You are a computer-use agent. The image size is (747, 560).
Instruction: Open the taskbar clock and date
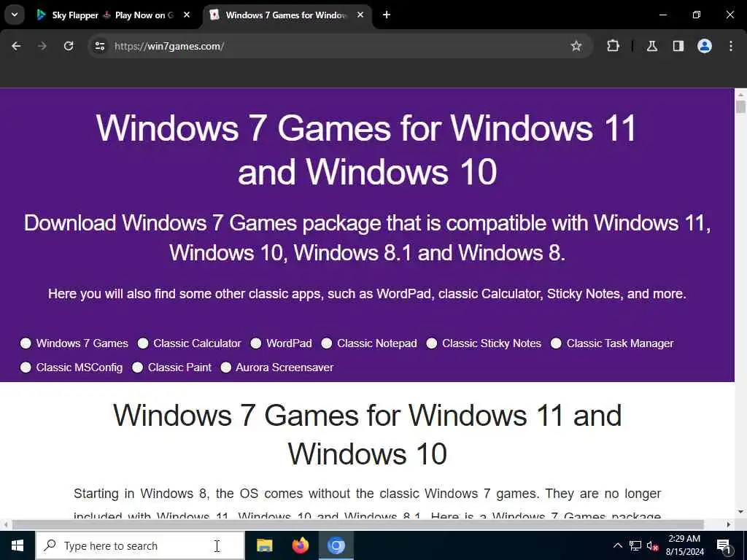(684, 545)
